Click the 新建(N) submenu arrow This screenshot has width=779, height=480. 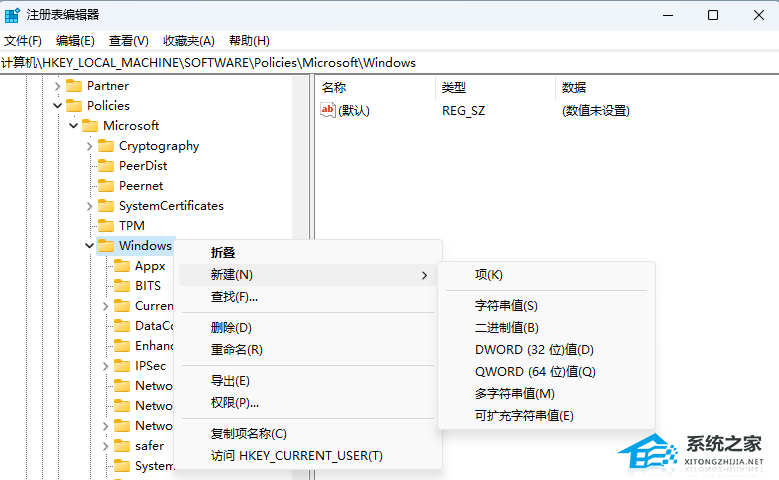click(424, 275)
